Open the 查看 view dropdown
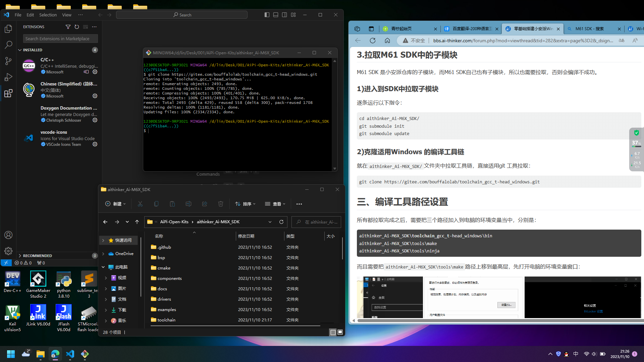 tap(275, 204)
